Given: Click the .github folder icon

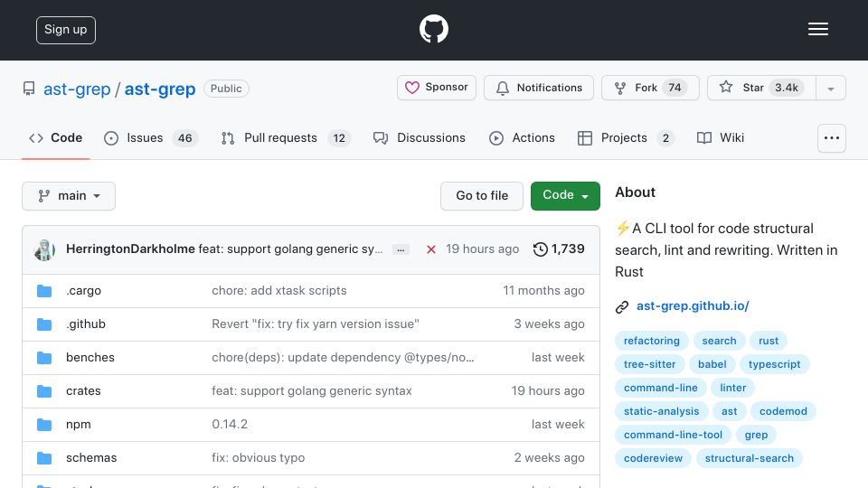Looking at the screenshot, I should pyautogui.click(x=44, y=324).
